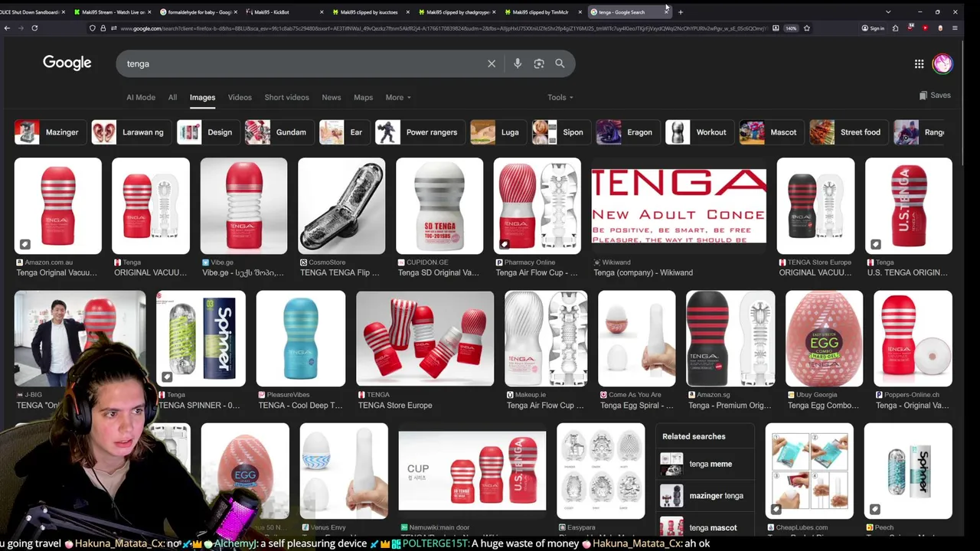Switch to 'Maki95 - KickBot' browser tab

point(283,12)
